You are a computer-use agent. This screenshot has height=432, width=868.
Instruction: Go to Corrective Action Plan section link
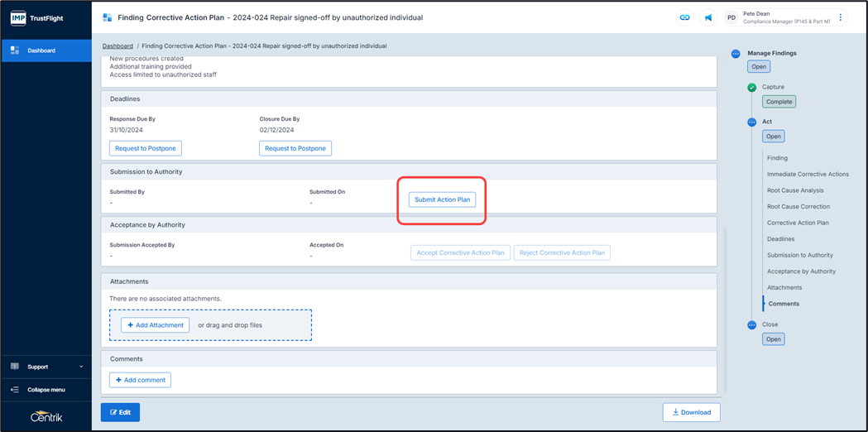(x=798, y=223)
